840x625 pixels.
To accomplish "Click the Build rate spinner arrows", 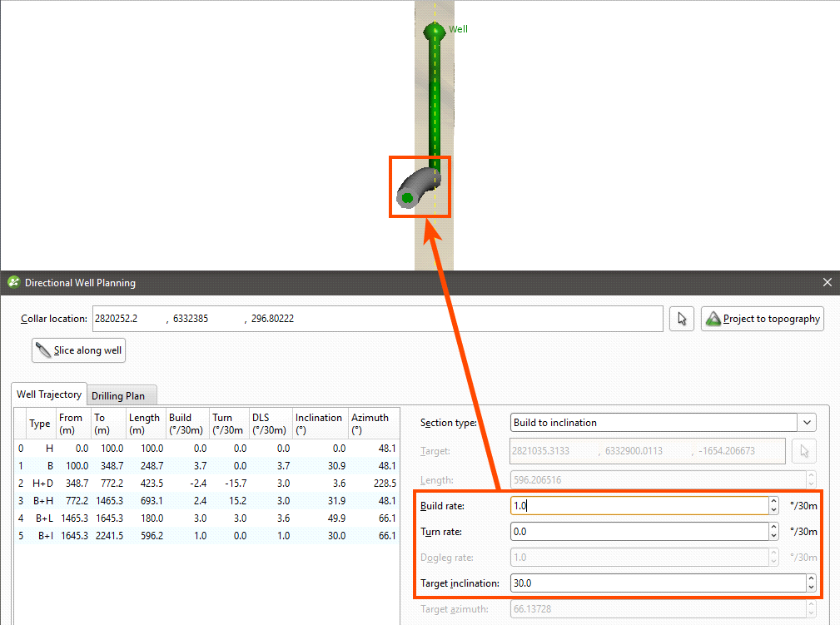I will (774, 505).
